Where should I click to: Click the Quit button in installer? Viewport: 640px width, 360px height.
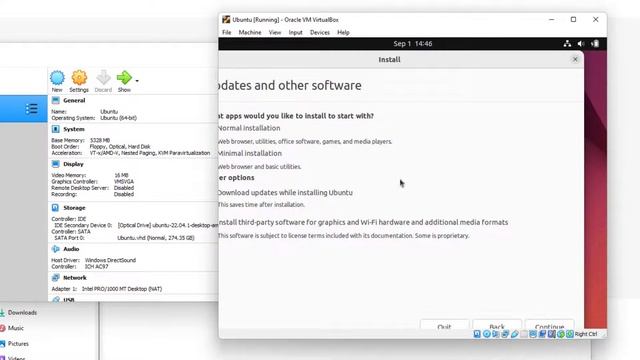click(x=444, y=325)
